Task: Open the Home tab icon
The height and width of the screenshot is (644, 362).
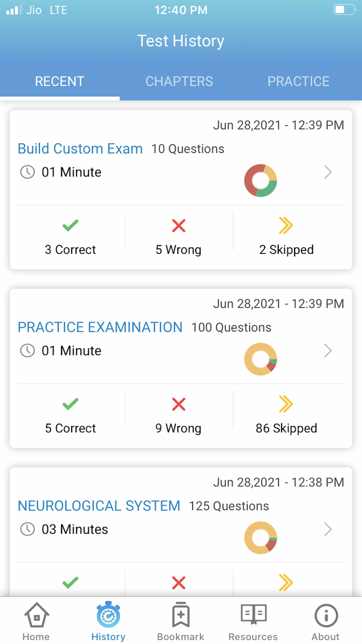Action: pos(36,615)
